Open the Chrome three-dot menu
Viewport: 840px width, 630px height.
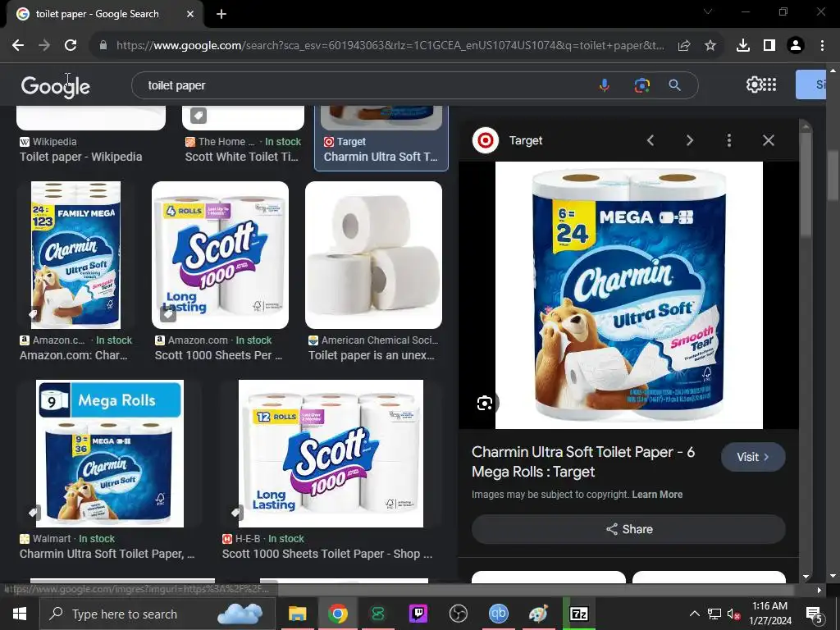[822, 46]
